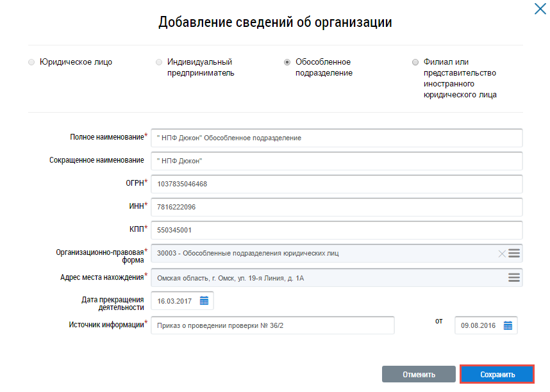The image size is (550, 392).
Task: Open organizational-legal form list menu icon
Action: coord(514,254)
